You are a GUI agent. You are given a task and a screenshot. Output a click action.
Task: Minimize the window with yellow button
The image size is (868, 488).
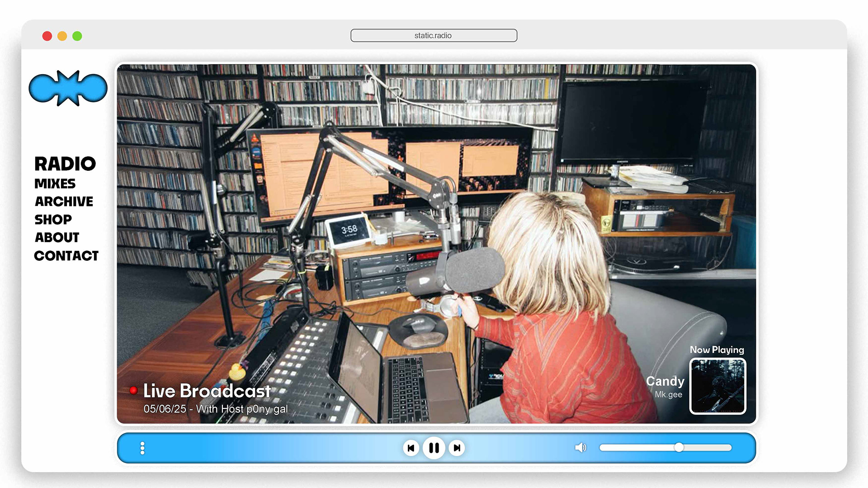pos(62,36)
